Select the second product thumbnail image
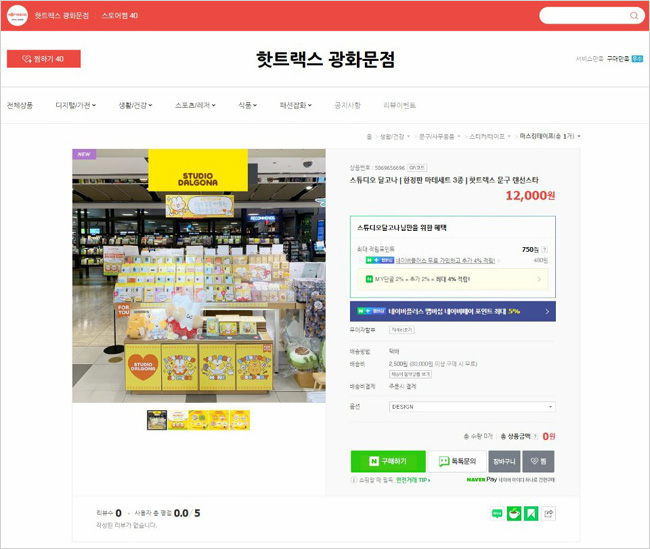Image resolution: width=650 pixels, height=549 pixels. point(178,420)
